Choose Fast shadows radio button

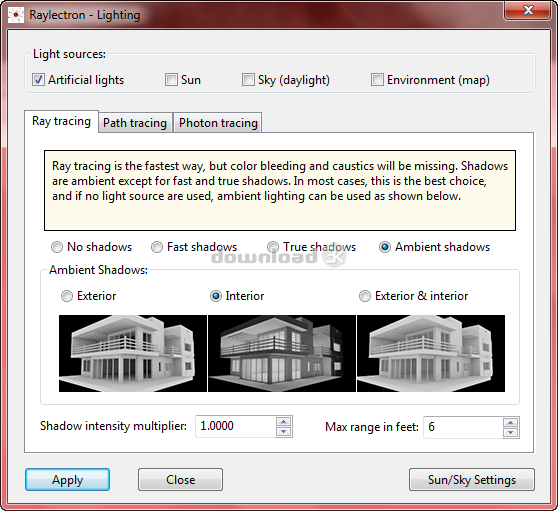tap(157, 247)
